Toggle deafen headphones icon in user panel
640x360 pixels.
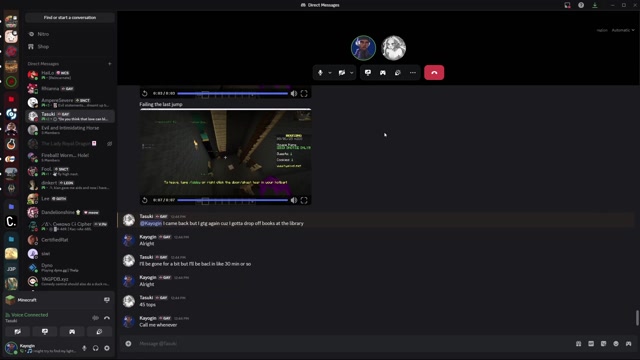(x=96, y=348)
